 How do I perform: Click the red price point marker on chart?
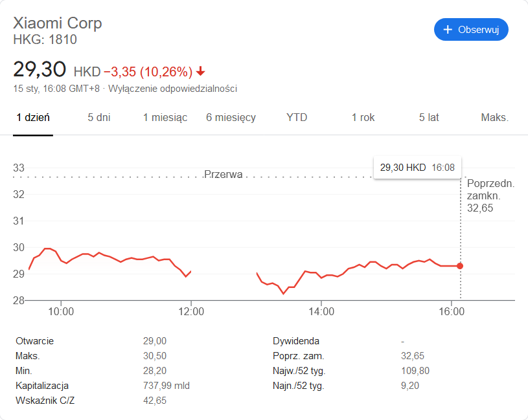[459, 266]
